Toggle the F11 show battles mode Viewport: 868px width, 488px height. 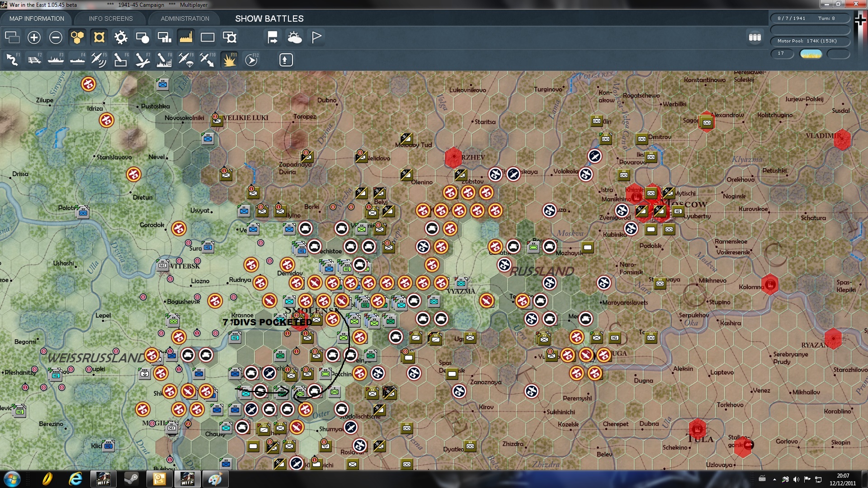click(x=229, y=60)
